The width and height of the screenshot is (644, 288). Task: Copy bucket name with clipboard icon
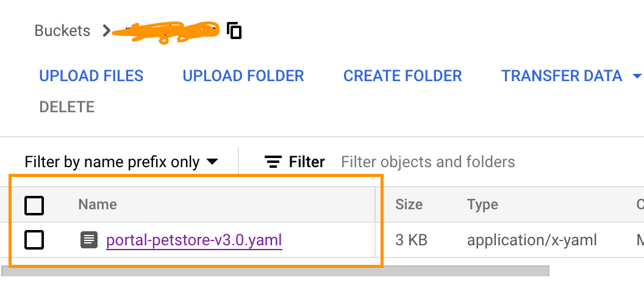234,31
